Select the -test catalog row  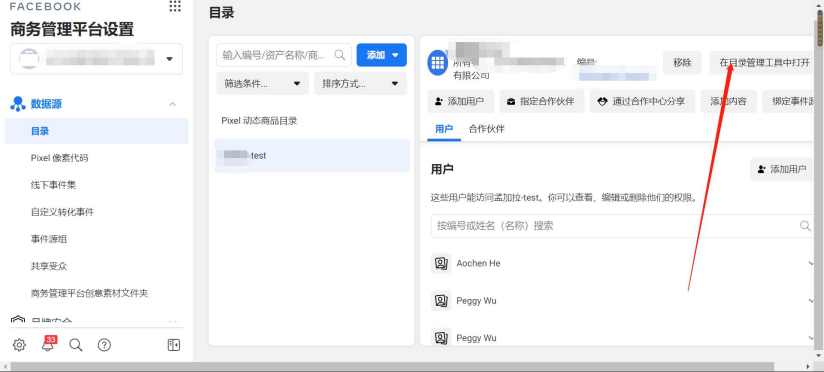pyautogui.click(x=311, y=156)
